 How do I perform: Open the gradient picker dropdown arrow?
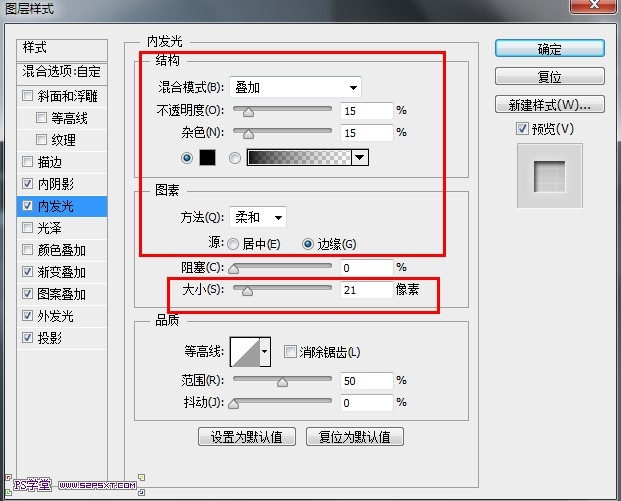point(360,157)
